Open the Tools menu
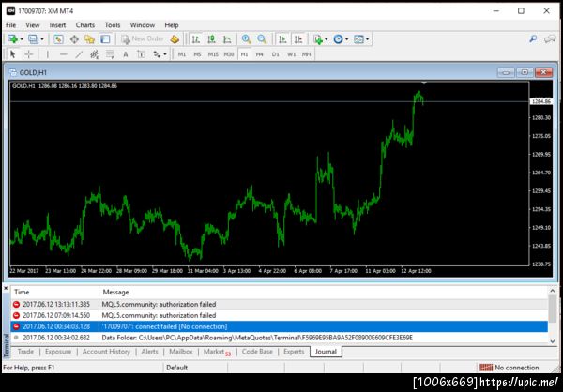Screen dimensions: 563x392 point(113,25)
